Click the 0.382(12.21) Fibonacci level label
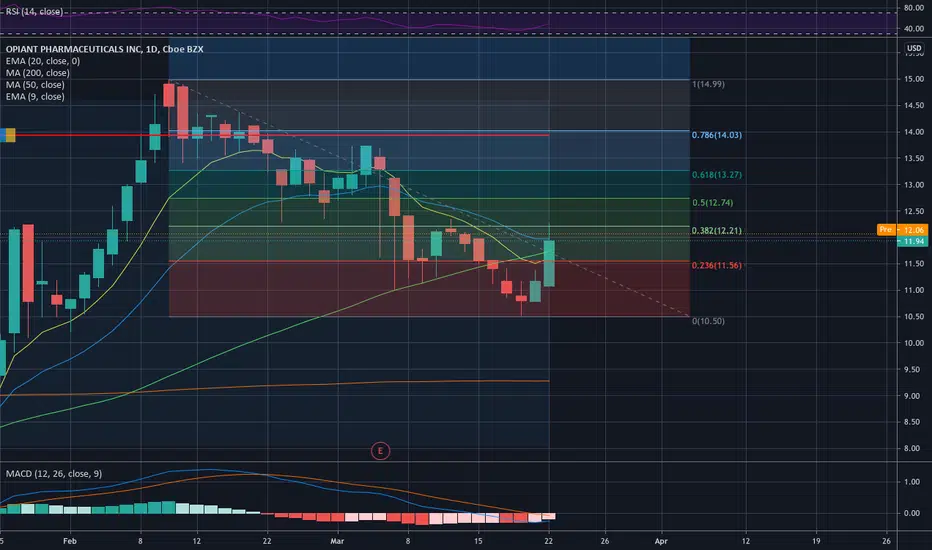The width and height of the screenshot is (932, 550). (x=717, y=231)
